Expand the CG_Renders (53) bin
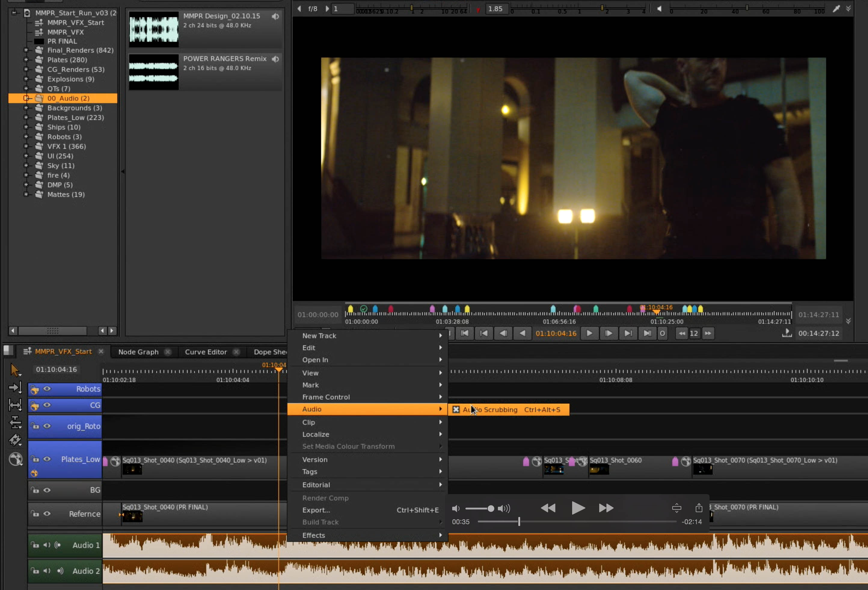 [26, 69]
